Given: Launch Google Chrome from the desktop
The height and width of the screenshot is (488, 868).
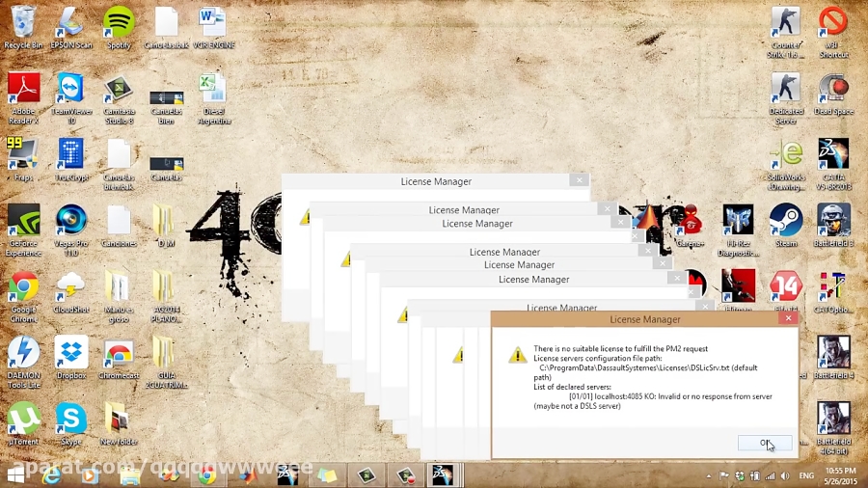Looking at the screenshot, I should [23, 287].
